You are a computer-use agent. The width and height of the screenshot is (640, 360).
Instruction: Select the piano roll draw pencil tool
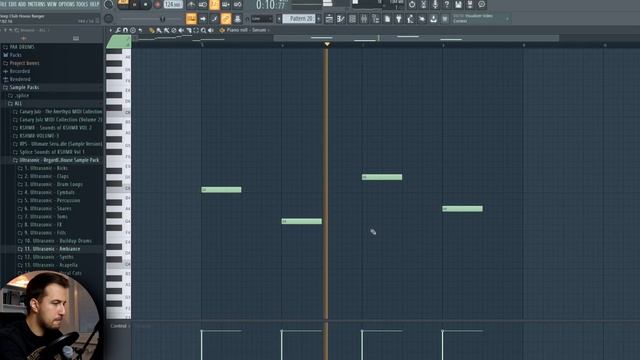[x=151, y=30]
